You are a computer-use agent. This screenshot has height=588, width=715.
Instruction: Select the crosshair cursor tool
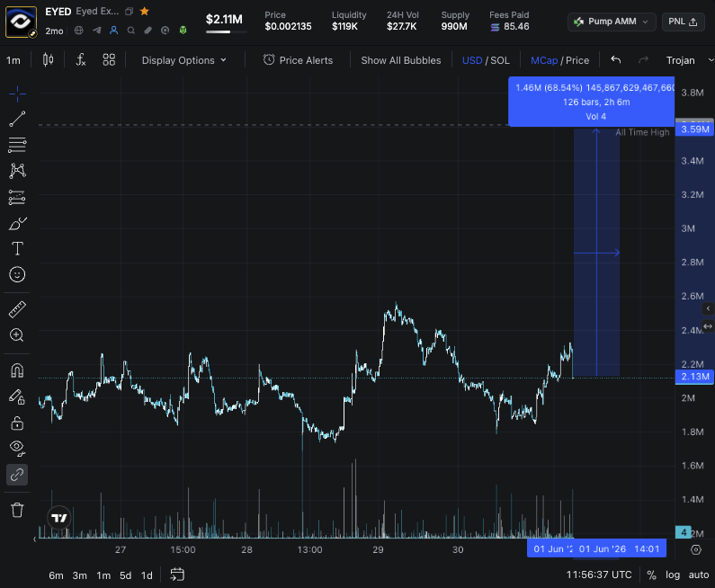(x=17, y=94)
